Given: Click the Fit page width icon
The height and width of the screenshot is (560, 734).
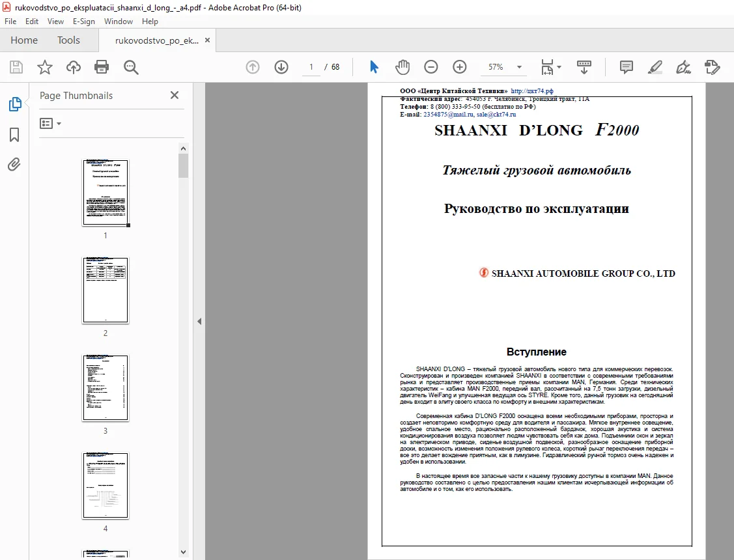Looking at the screenshot, I should (x=547, y=67).
